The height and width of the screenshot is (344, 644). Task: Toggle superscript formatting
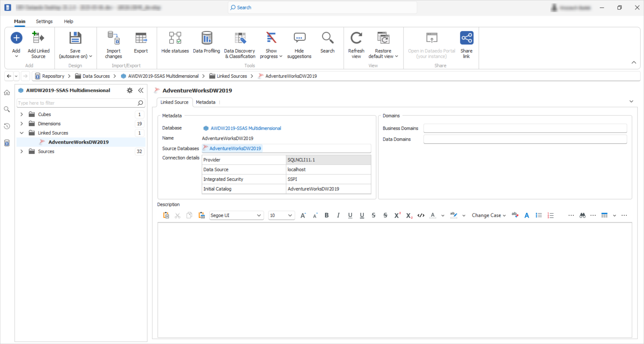(397, 215)
